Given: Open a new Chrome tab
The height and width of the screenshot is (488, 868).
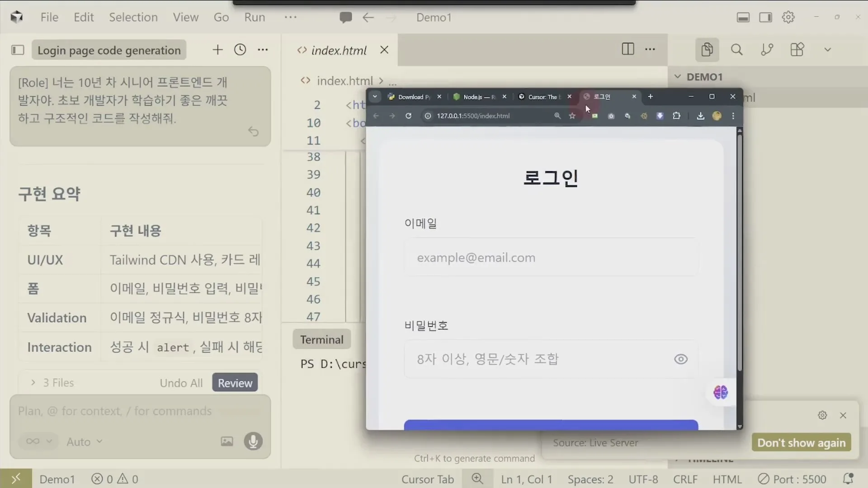Looking at the screenshot, I should pyautogui.click(x=651, y=96).
